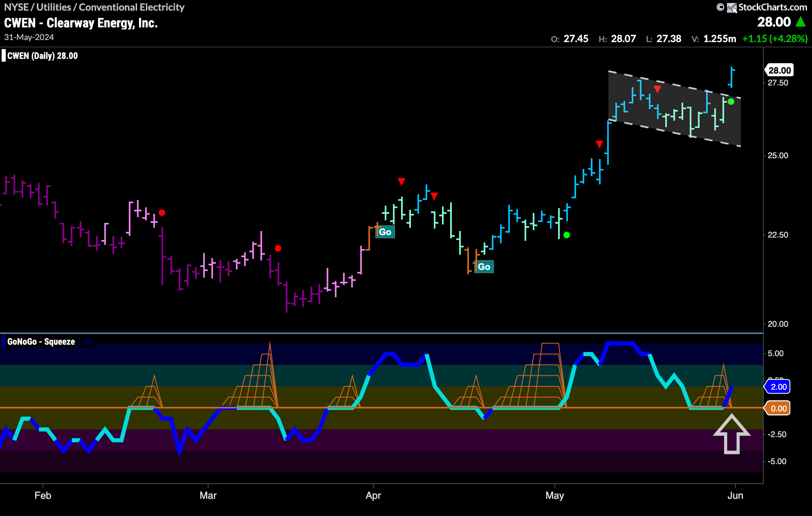
Task: Click the blue 2.00 Squeeze value tag
Action: 778,387
